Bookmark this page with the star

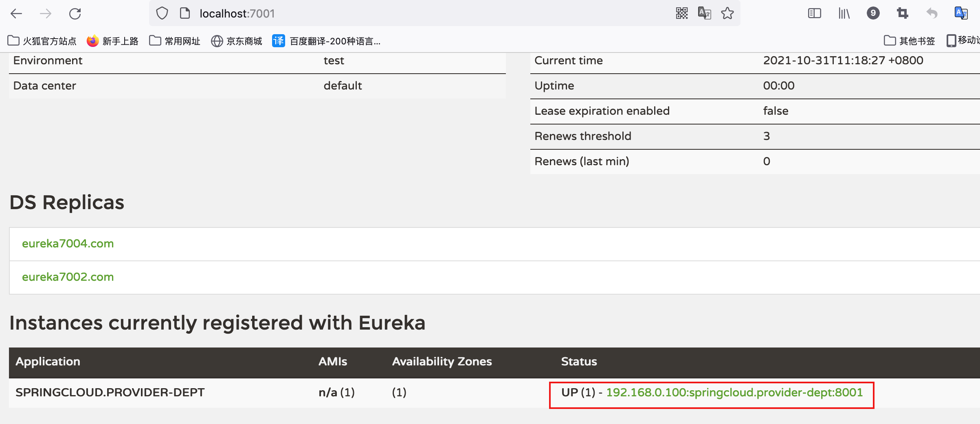[x=727, y=13]
